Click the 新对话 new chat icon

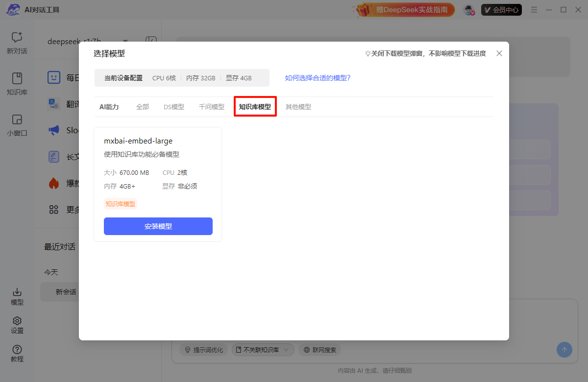coord(17,37)
